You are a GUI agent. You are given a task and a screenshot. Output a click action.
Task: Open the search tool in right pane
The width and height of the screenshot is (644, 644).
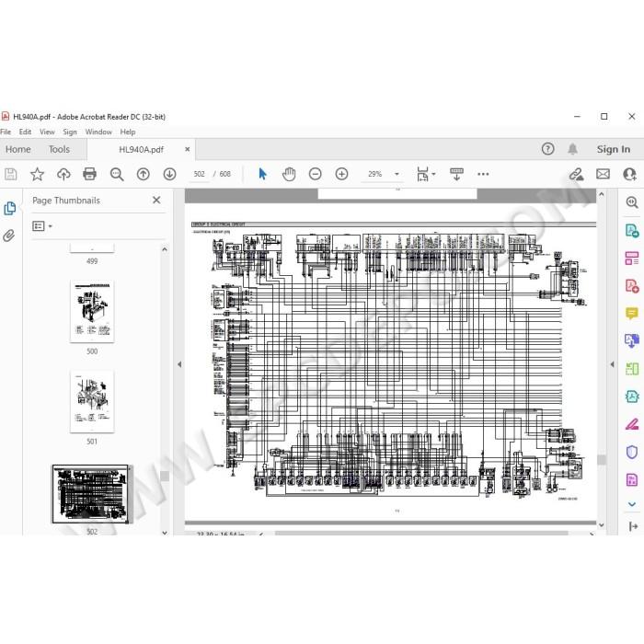click(x=632, y=202)
